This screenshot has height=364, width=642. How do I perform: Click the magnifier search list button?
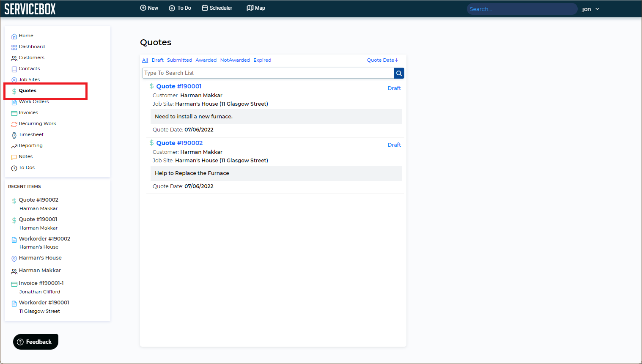tap(399, 73)
